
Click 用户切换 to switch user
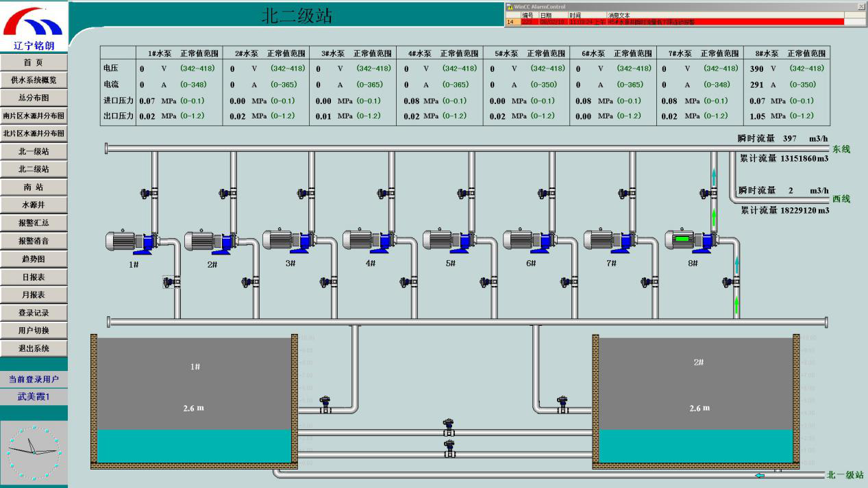point(34,331)
